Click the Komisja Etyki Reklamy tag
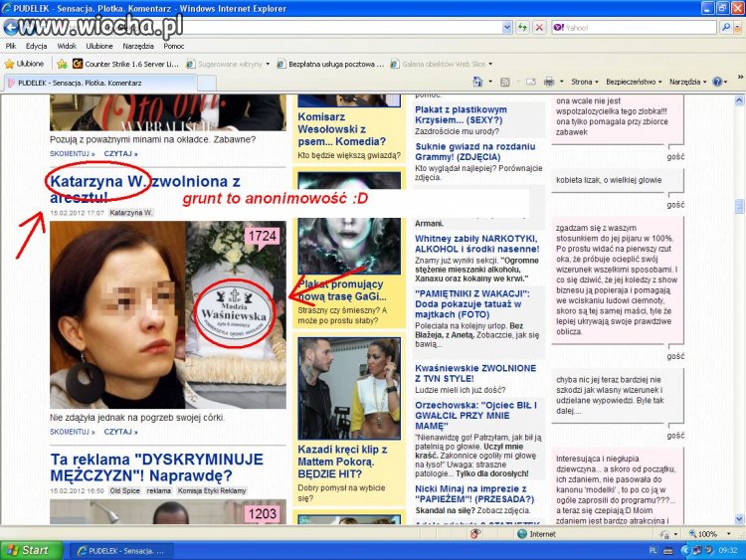746x560 pixels. [x=212, y=490]
